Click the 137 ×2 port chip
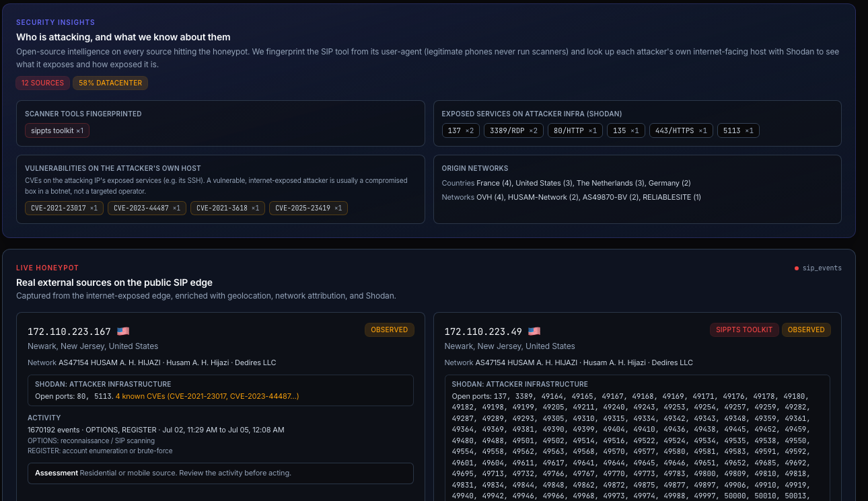The width and height of the screenshot is (868, 501). 461,130
